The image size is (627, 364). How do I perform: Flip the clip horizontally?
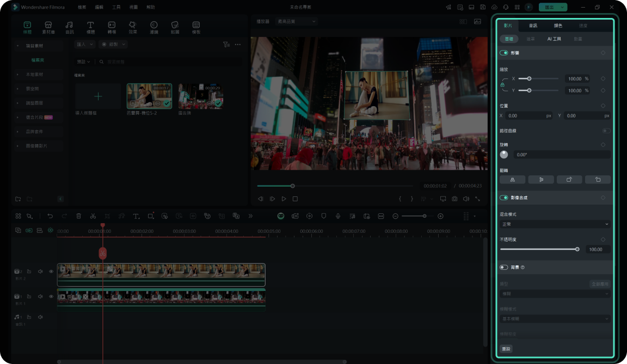pyautogui.click(x=513, y=180)
